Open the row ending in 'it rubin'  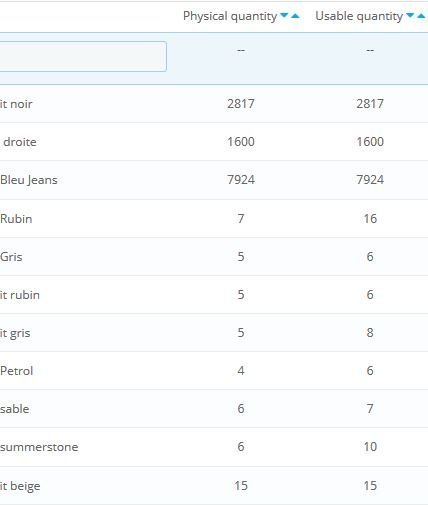[x=214, y=295]
